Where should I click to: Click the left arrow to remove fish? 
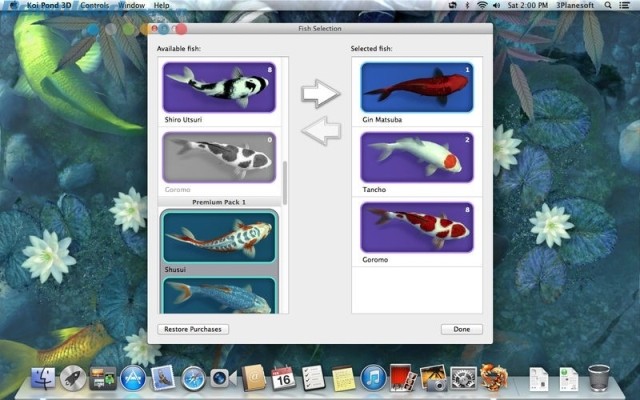tap(321, 130)
